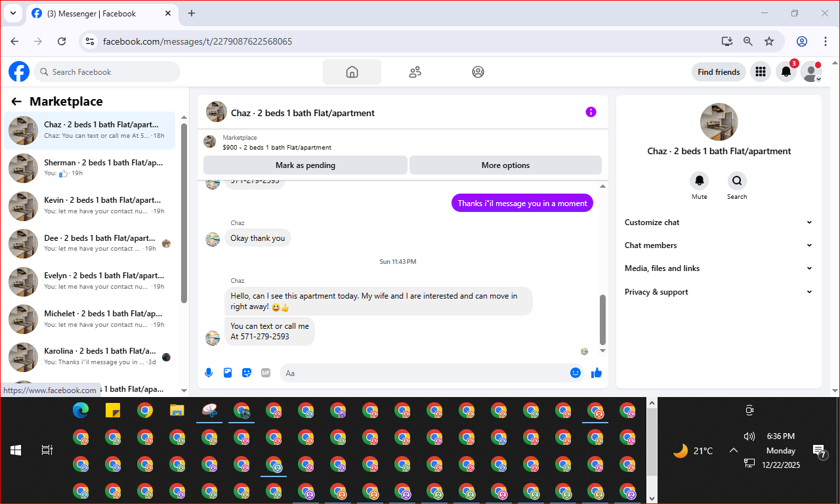Expand the Privacy & support section
The image size is (840, 504).
click(x=719, y=292)
